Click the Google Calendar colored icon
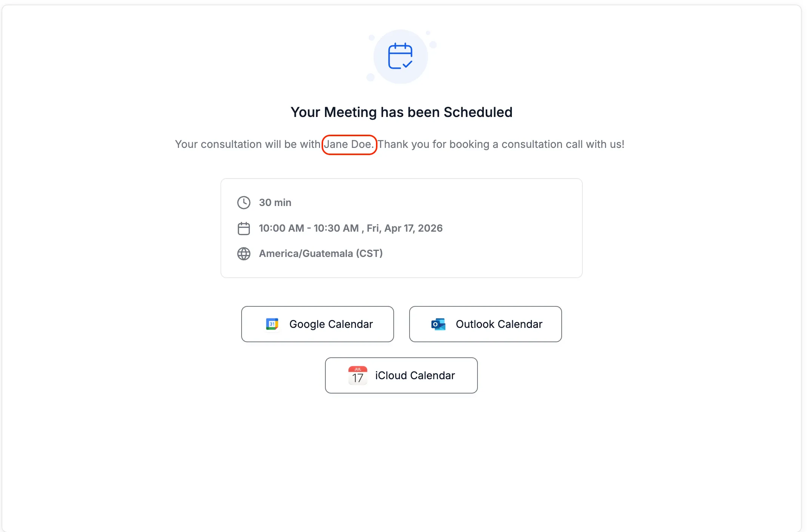Image resolution: width=807 pixels, height=532 pixels. tap(273, 324)
